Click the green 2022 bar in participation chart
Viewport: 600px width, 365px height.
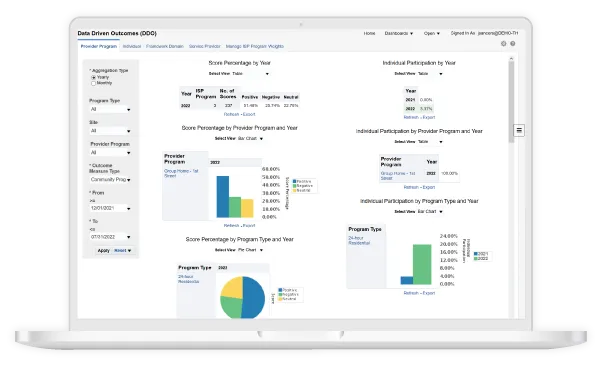(422, 264)
